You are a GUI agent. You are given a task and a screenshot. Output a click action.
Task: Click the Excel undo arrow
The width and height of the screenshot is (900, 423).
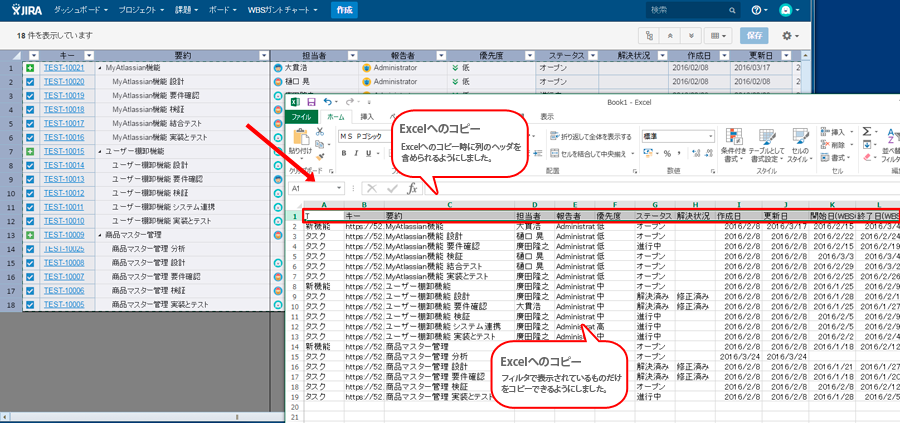328,102
